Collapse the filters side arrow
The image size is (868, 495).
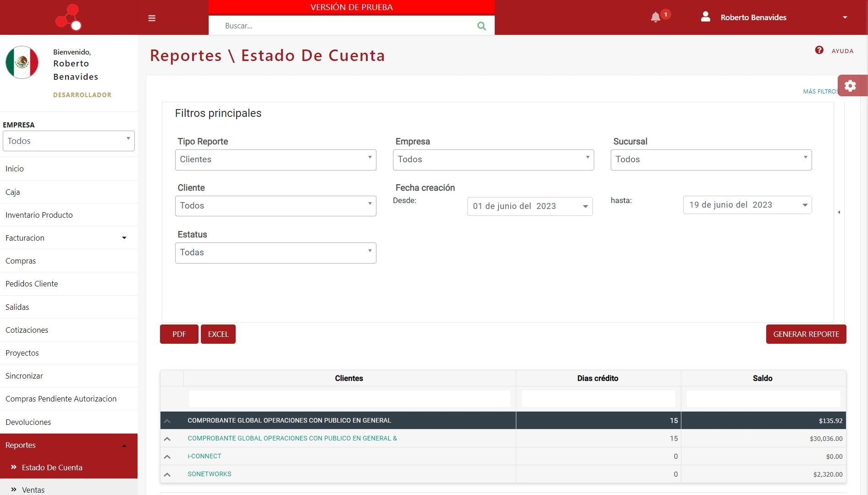(x=839, y=212)
